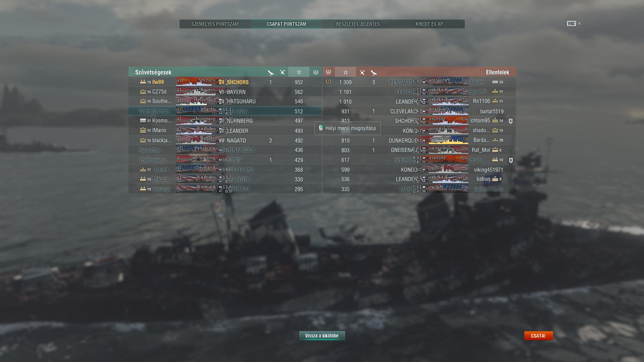Sort allies by XP star icon
This screenshot has width=644, height=362.
(x=299, y=72)
